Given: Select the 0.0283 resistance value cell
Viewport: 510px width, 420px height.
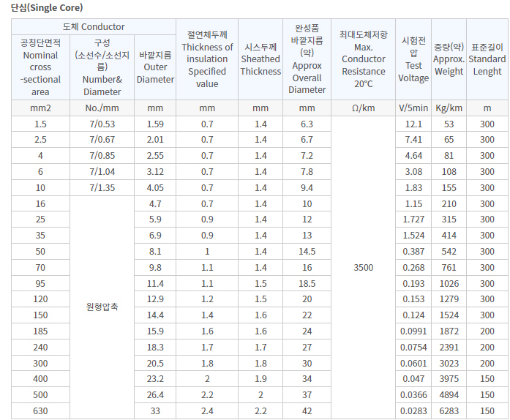Looking at the screenshot, I should 413,411.
